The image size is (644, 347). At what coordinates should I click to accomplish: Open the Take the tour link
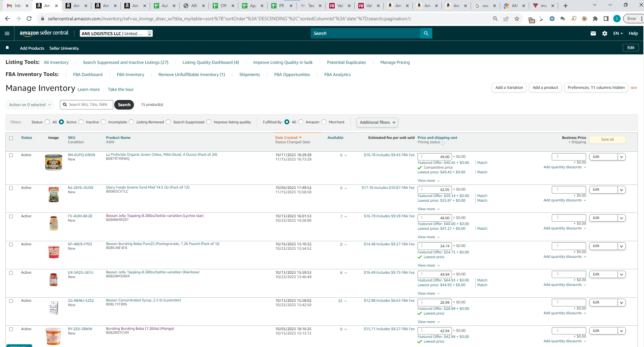point(121,90)
